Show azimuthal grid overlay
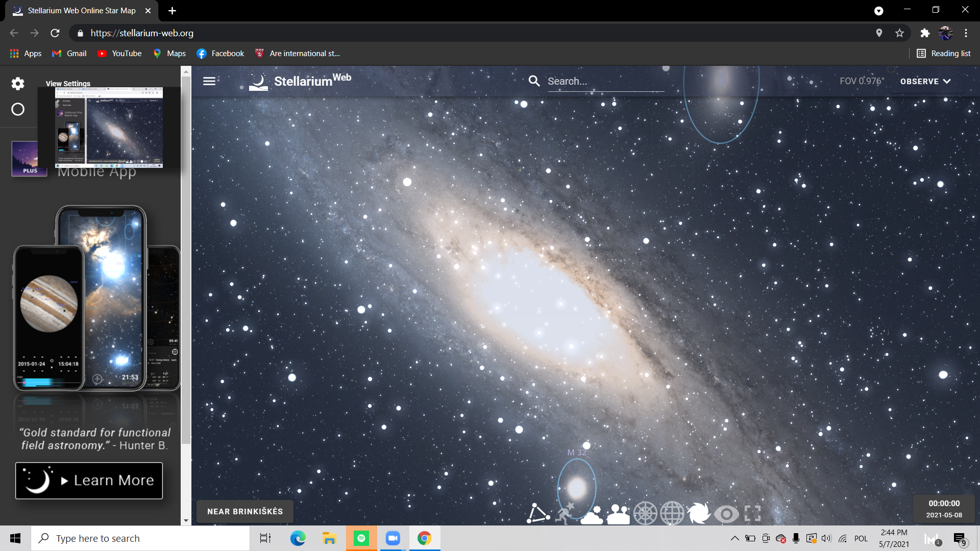This screenshot has width=980, height=551. [x=645, y=513]
